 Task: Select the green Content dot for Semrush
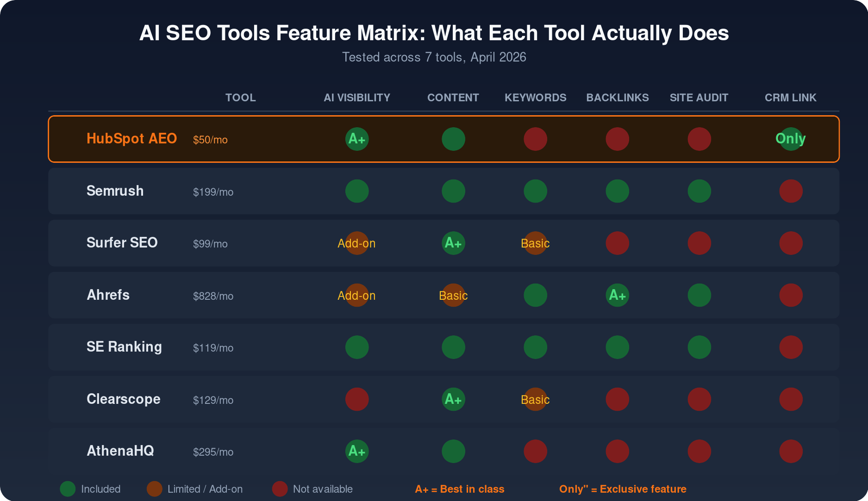pyautogui.click(x=453, y=191)
